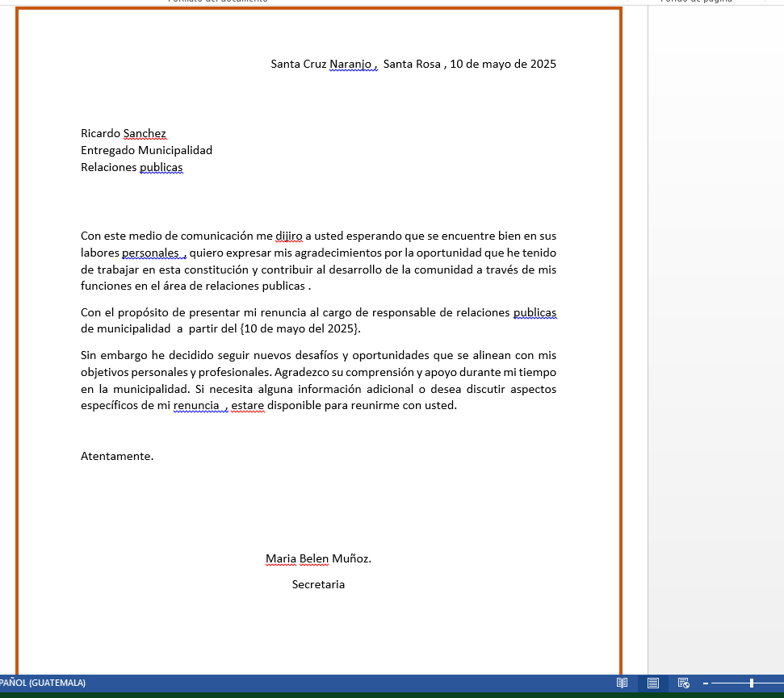Switch to Read Mode view icon
The height and width of the screenshot is (698, 784).
(x=622, y=683)
